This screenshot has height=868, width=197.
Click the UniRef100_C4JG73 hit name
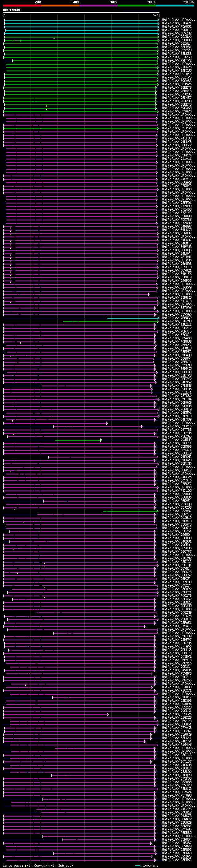pos(177,816)
